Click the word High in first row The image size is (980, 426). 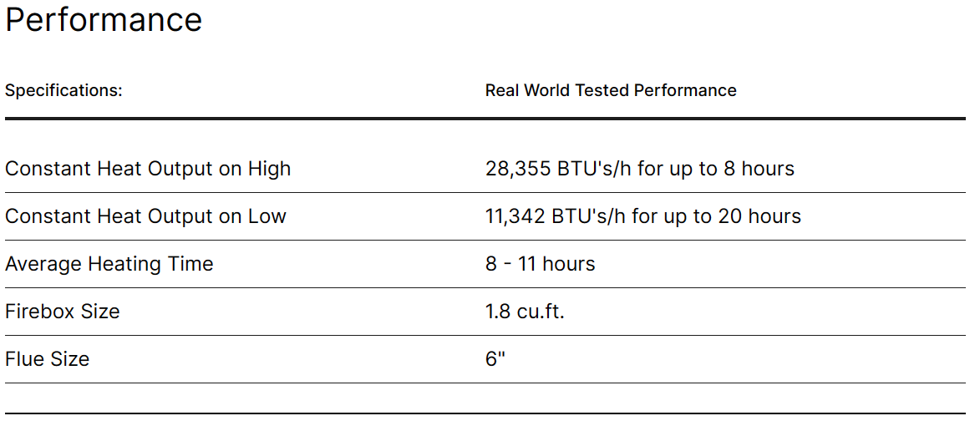point(269,170)
